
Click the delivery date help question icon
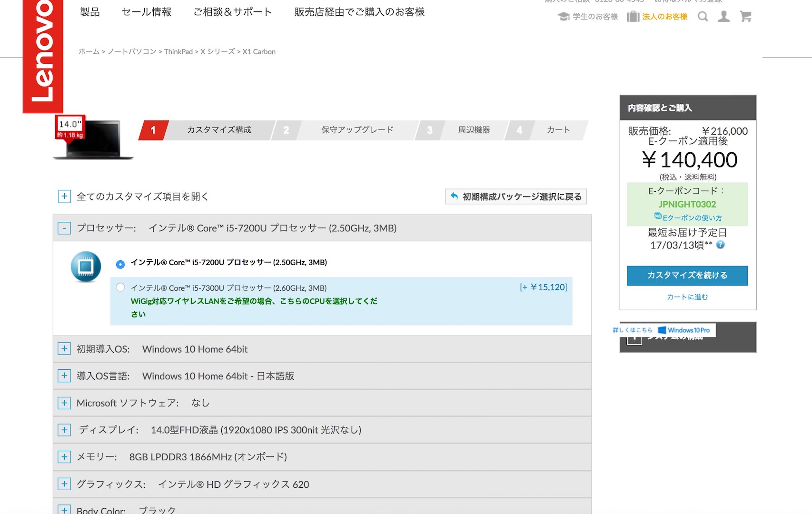click(721, 245)
